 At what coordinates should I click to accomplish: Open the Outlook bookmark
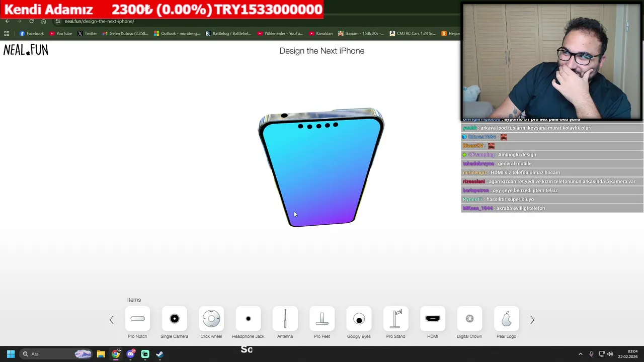click(177, 34)
